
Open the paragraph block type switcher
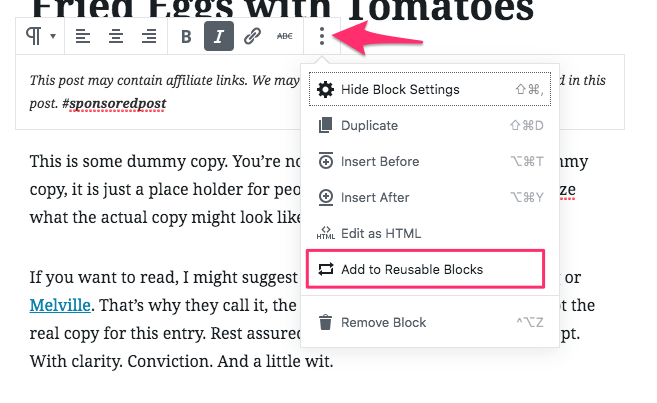click(40, 36)
